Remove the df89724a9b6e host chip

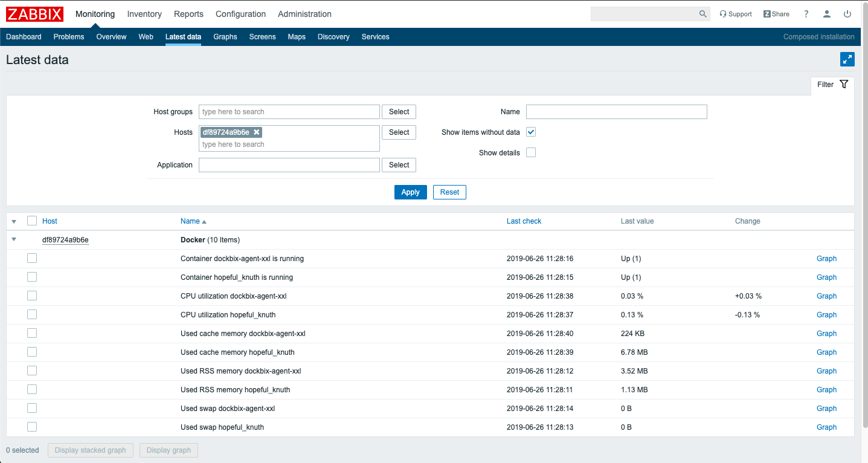coord(256,132)
